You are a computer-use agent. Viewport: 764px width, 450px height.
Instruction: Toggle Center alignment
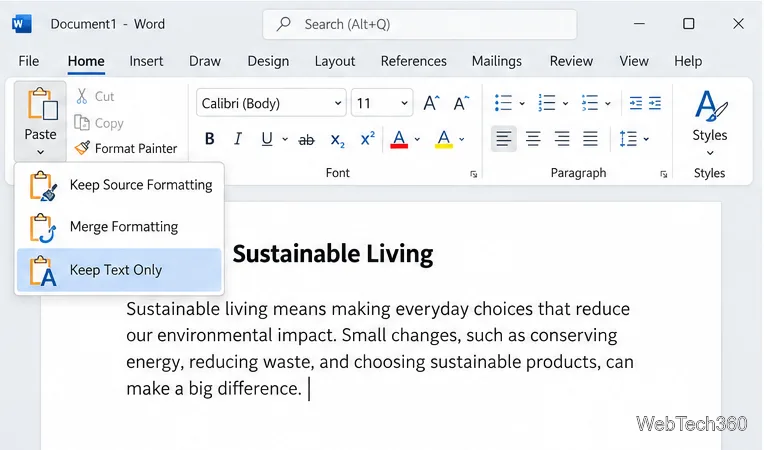pyautogui.click(x=533, y=139)
